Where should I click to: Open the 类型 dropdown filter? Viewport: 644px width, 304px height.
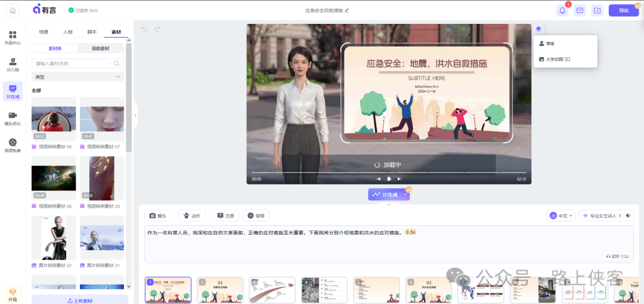coord(78,77)
